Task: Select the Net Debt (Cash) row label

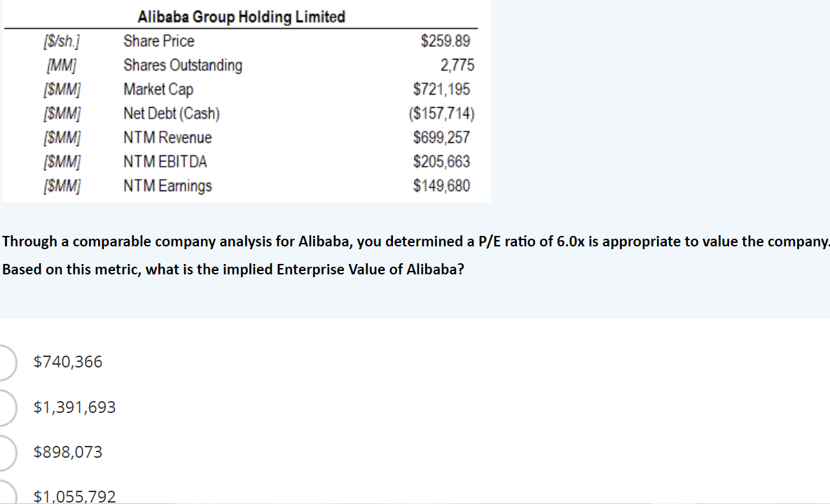Action: pyautogui.click(x=172, y=113)
